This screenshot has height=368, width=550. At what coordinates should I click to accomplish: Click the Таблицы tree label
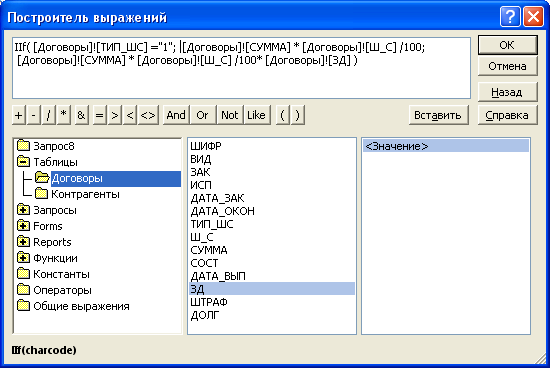point(55,162)
